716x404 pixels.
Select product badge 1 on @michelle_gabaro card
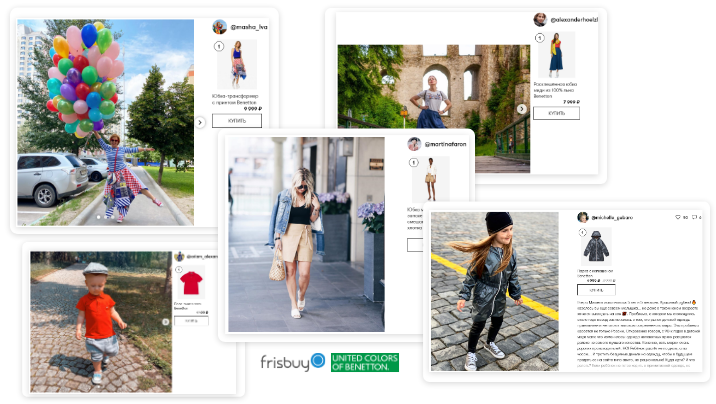click(583, 233)
